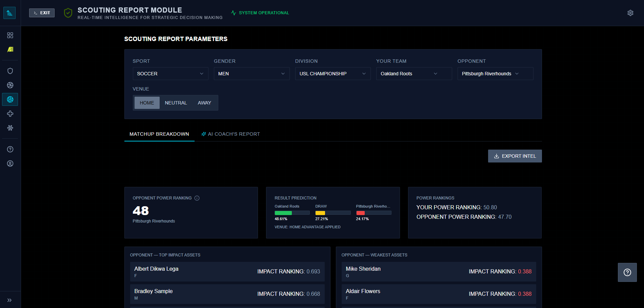Switch to the MATCHUP BREAKDOWN tab
This screenshot has height=308, width=644.
click(x=159, y=134)
